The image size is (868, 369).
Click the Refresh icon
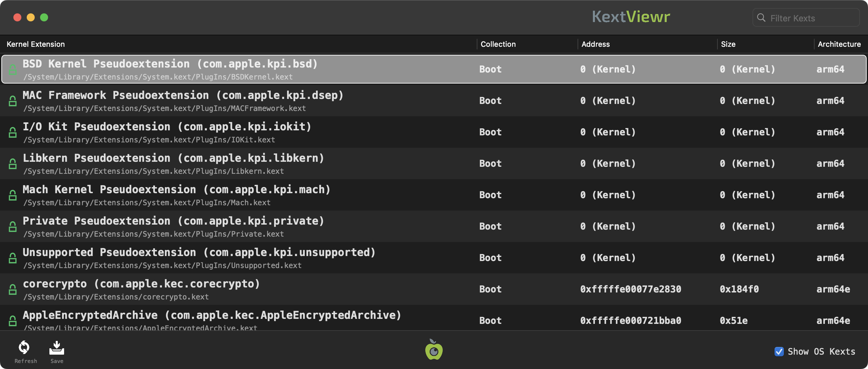[x=24, y=347]
